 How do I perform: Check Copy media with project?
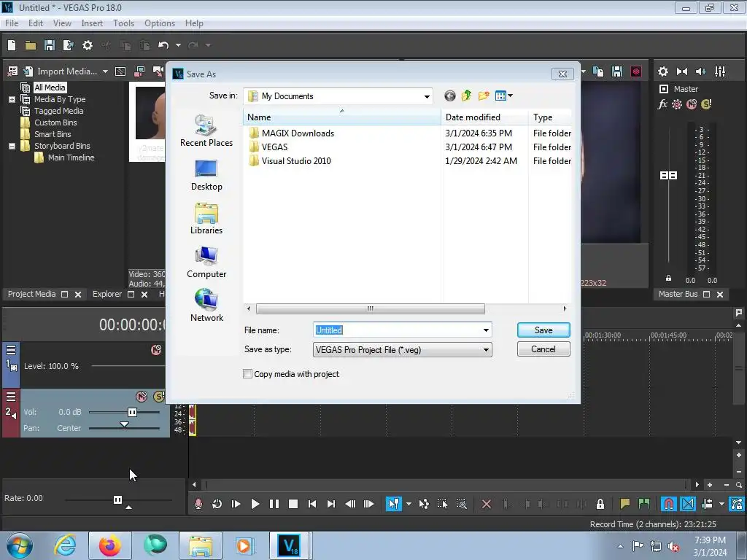click(248, 374)
